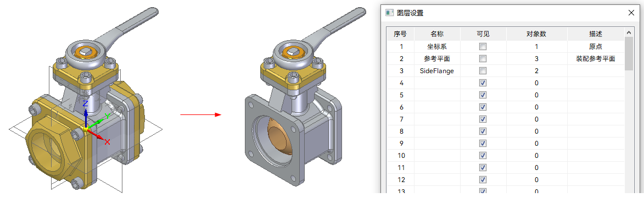Toggle visibility checkbox for 参考平面 layer
The height and width of the screenshot is (203, 644).
tap(483, 59)
